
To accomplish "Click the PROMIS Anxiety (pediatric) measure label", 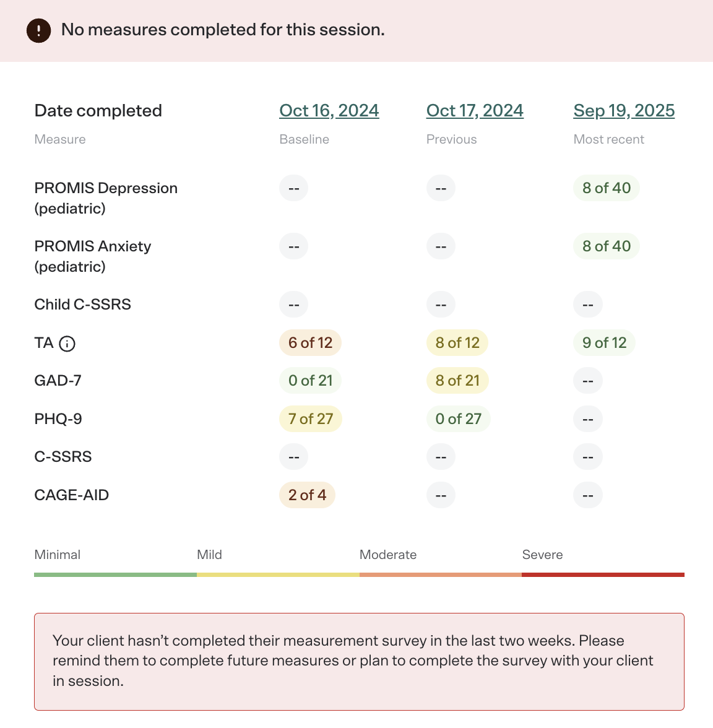I will (x=92, y=256).
